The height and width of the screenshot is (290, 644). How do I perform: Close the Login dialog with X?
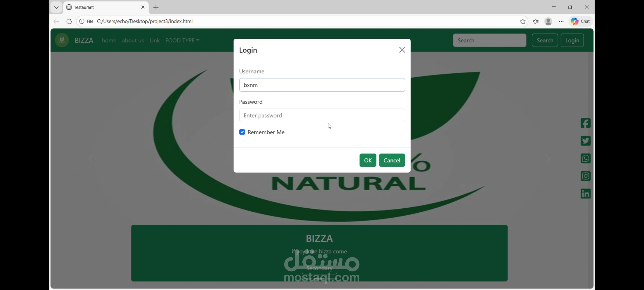pyautogui.click(x=402, y=50)
